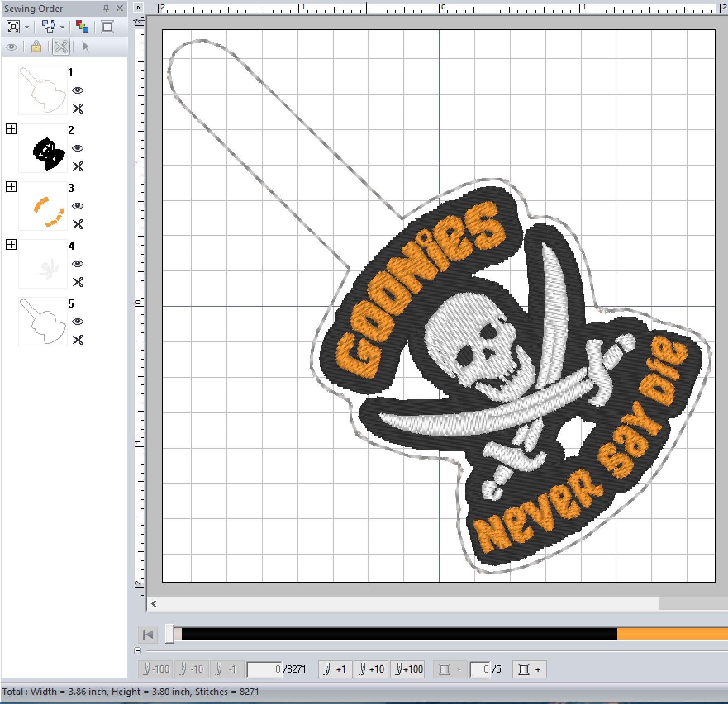Pin the Sewing Order panel
728x704 pixels.
coord(106,8)
